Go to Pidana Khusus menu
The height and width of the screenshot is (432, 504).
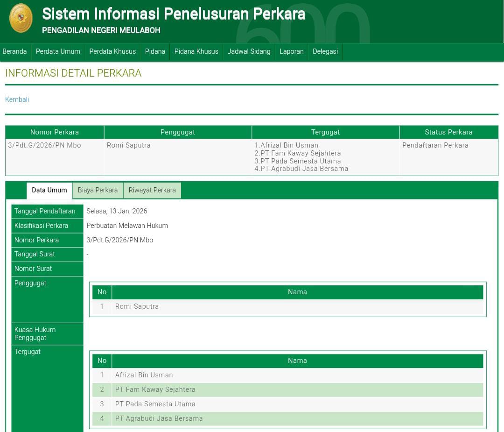tap(196, 51)
